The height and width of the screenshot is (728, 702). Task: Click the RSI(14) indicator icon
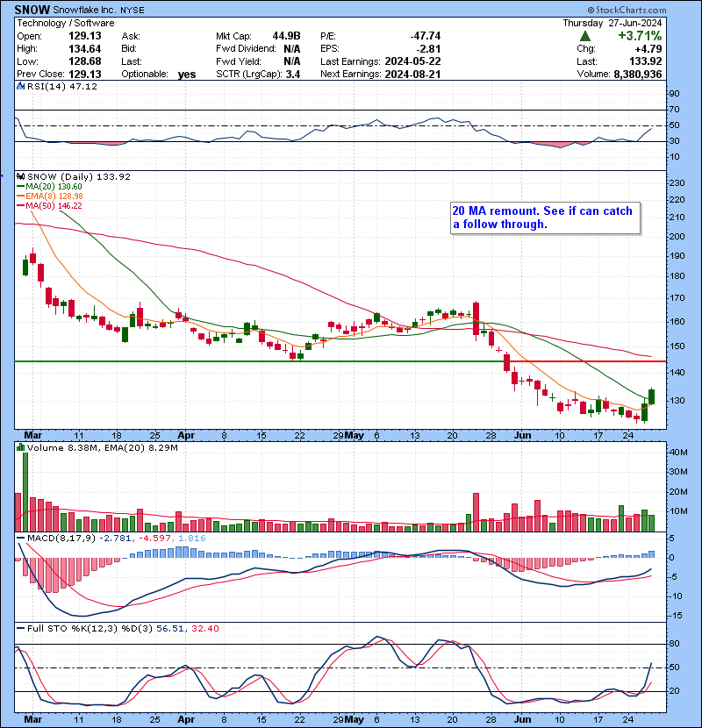click(20, 86)
